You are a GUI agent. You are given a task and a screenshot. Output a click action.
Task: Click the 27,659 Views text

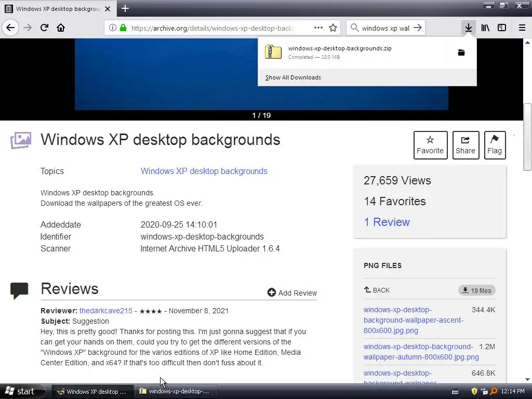click(x=397, y=180)
